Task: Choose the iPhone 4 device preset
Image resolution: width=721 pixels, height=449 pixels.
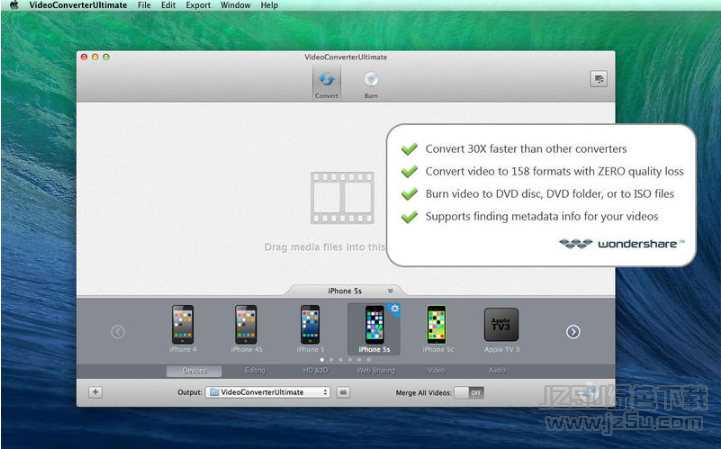Action: [x=183, y=328]
